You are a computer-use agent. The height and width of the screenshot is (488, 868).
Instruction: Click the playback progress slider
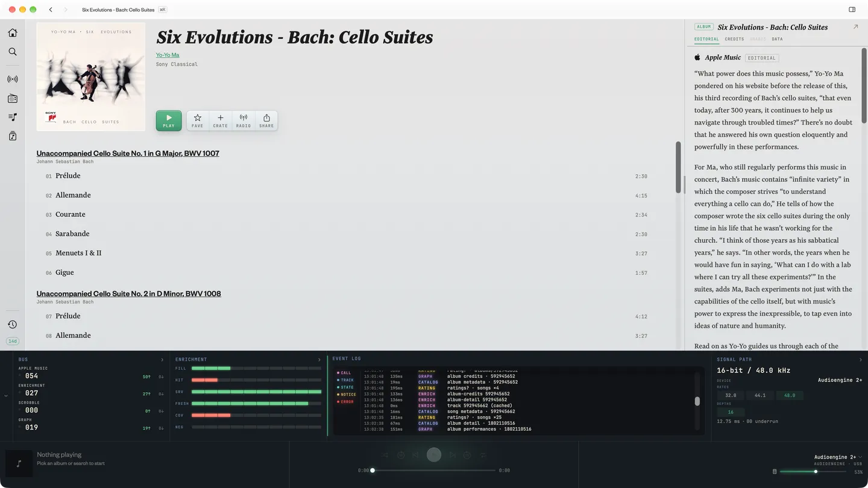click(434, 471)
